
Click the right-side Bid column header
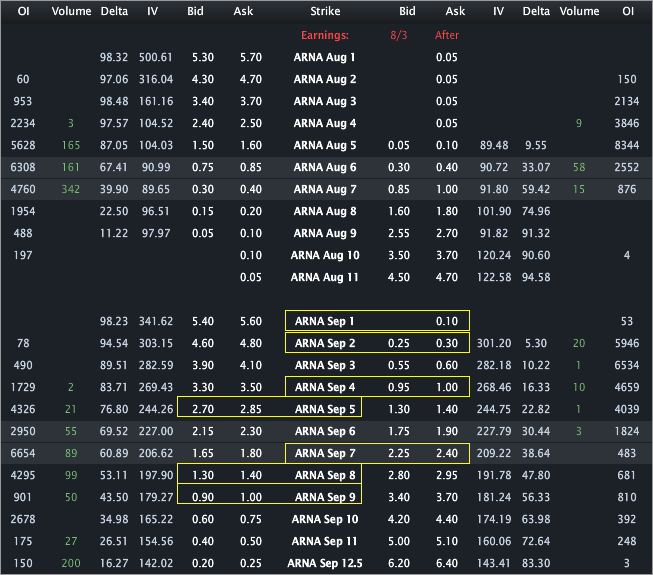point(407,11)
